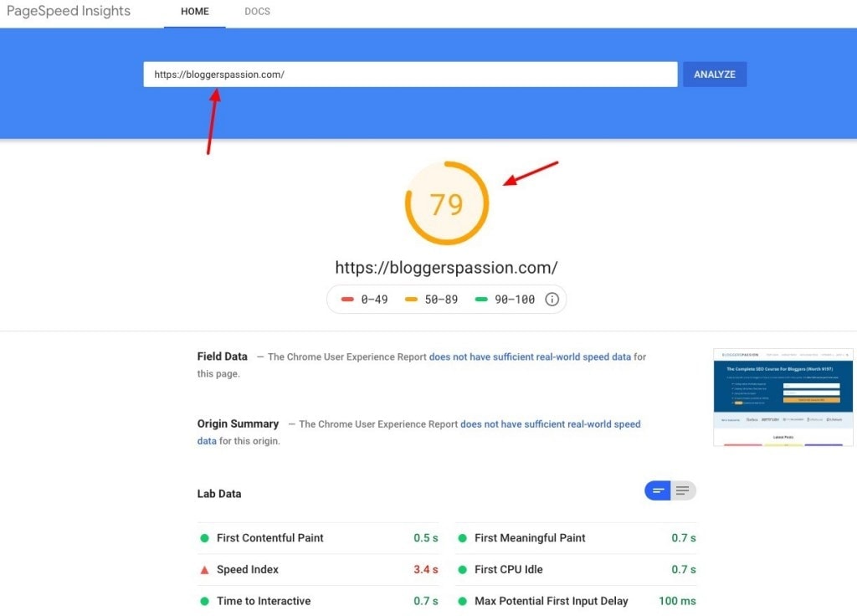Click the ANALYZE button
Screen dimensions: 857x616
(x=714, y=74)
